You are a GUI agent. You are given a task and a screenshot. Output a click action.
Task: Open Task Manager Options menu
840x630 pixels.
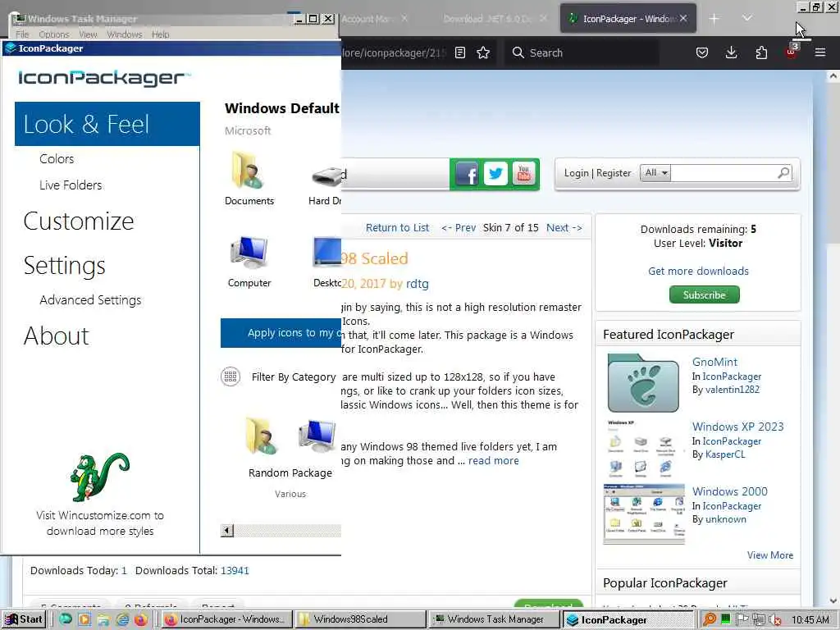point(54,34)
